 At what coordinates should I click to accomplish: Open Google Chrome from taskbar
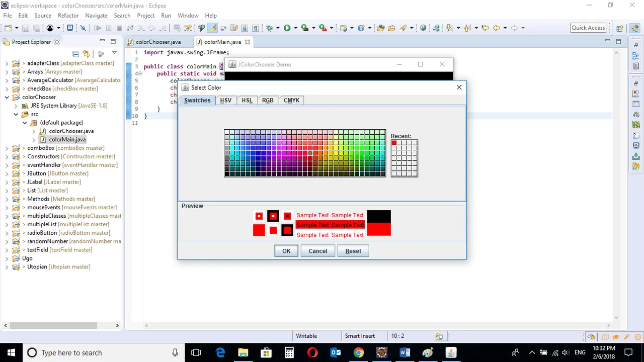(358, 352)
